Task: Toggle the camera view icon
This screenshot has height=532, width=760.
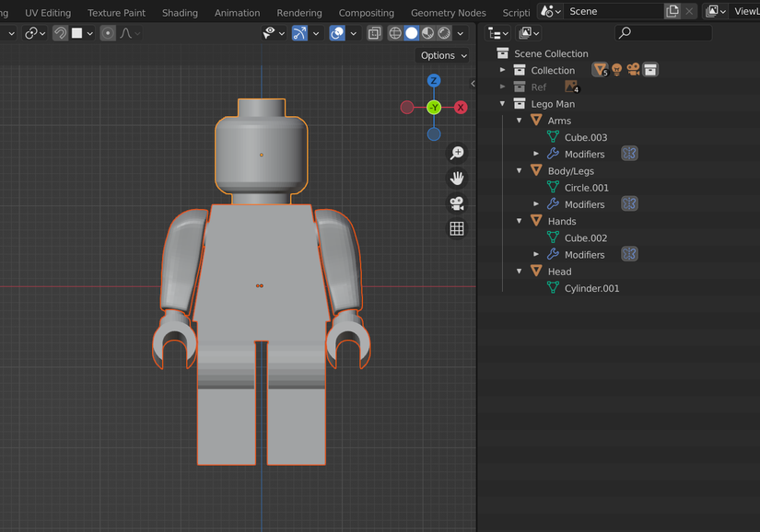Action: (x=457, y=203)
